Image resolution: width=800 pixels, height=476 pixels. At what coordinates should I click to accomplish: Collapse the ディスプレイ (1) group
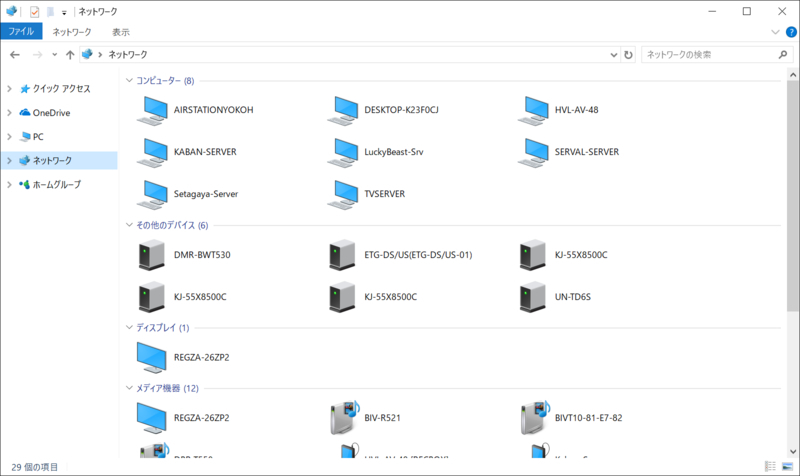pyautogui.click(x=129, y=328)
